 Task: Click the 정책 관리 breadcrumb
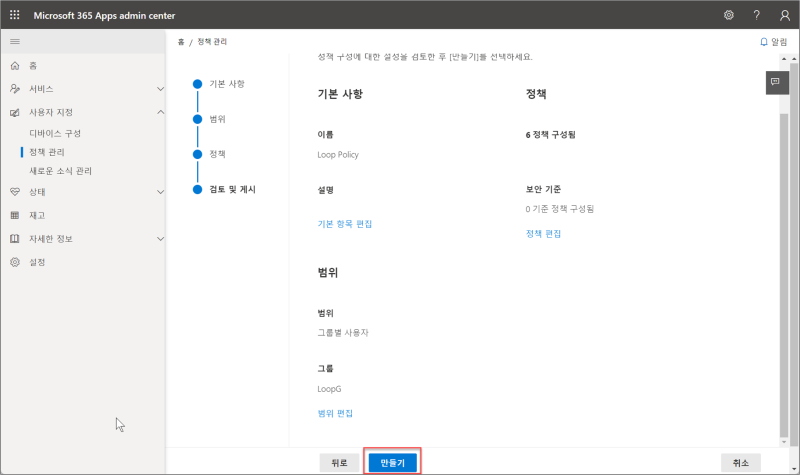[212, 42]
